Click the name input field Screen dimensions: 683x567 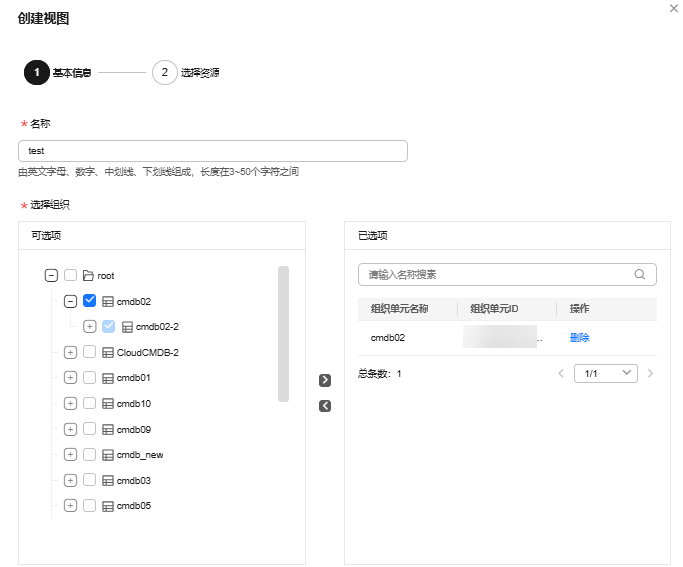click(x=212, y=151)
